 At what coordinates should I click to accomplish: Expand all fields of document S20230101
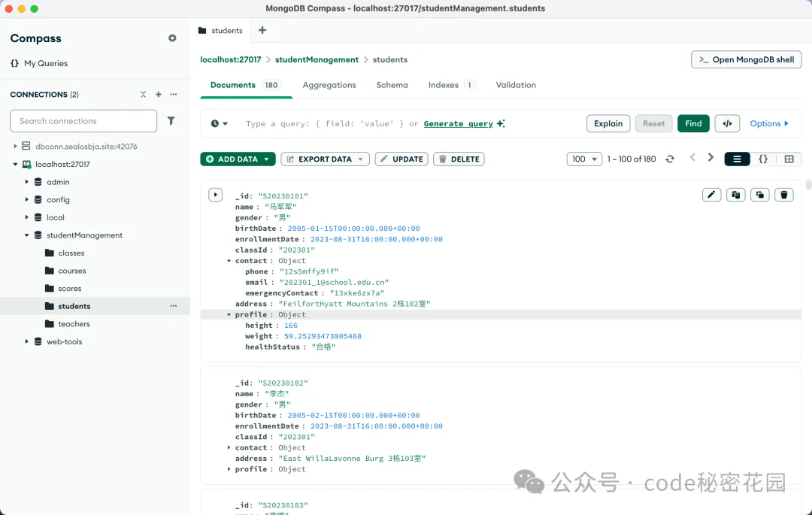click(x=216, y=195)
